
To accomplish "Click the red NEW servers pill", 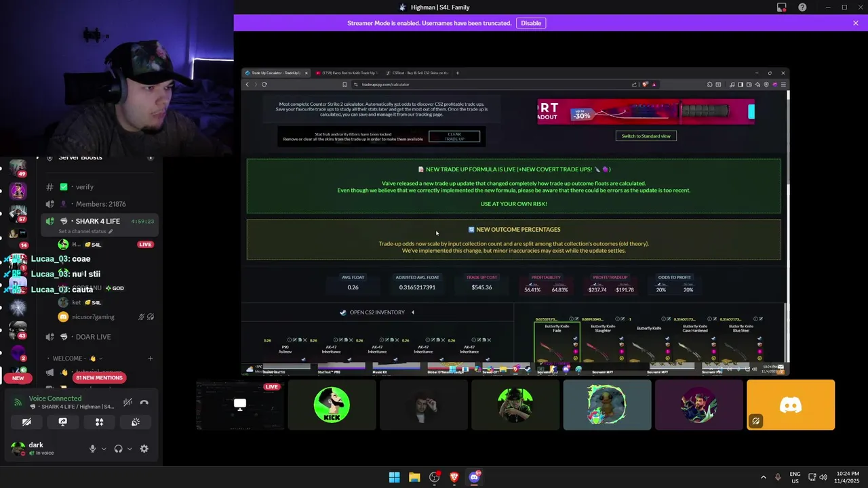I will pos(18,378).
